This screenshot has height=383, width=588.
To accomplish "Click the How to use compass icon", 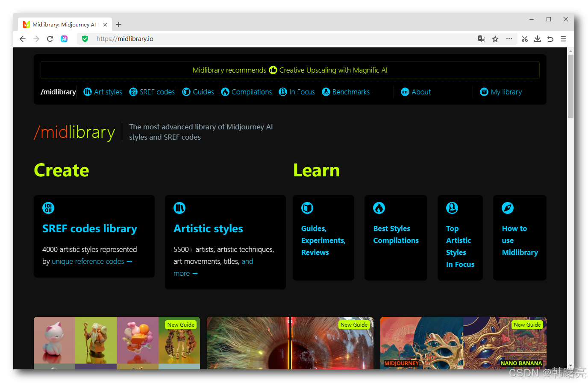I will point(508,208).
